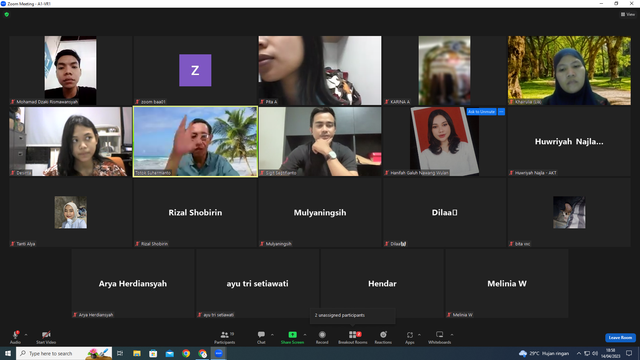The image size is (640, 360).
Task: Expand chat options arrow beside Chat
Action: 272,335
